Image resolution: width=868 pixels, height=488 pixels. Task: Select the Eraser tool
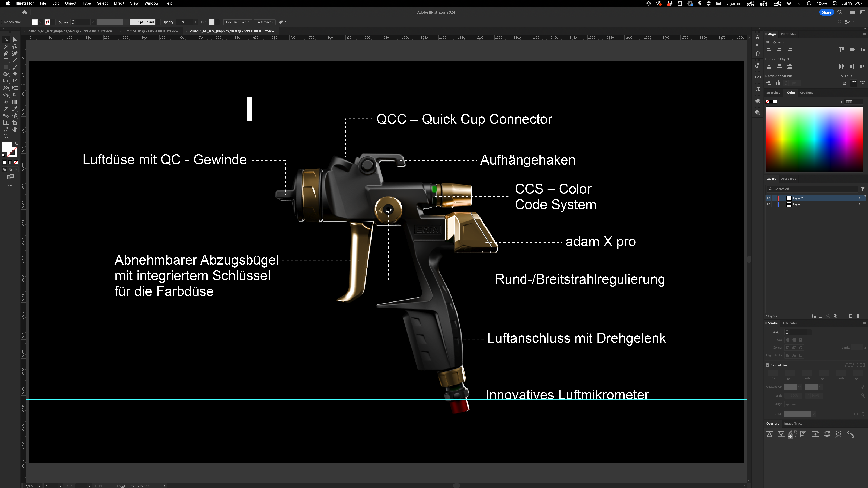point(15,74)
